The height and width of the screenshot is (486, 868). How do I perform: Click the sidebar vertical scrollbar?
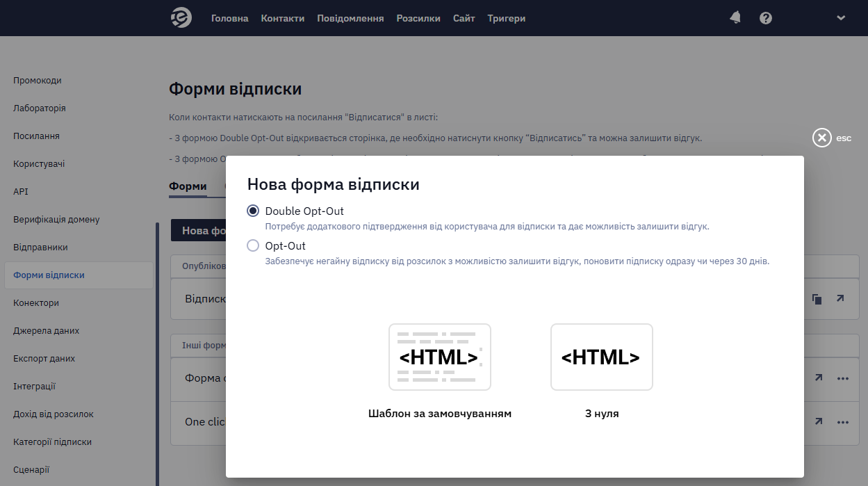pos(158,354)
